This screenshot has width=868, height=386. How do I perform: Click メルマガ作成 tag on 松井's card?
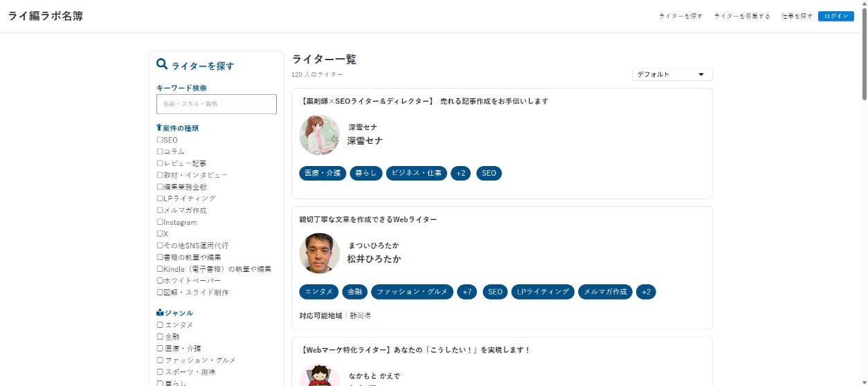click(606, 292)
